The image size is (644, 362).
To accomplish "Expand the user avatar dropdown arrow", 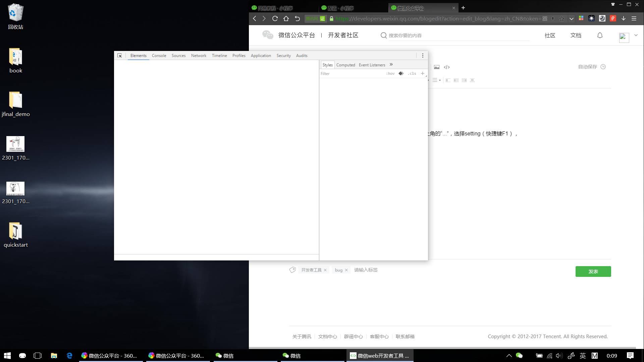I will click(x=636, y=35).
